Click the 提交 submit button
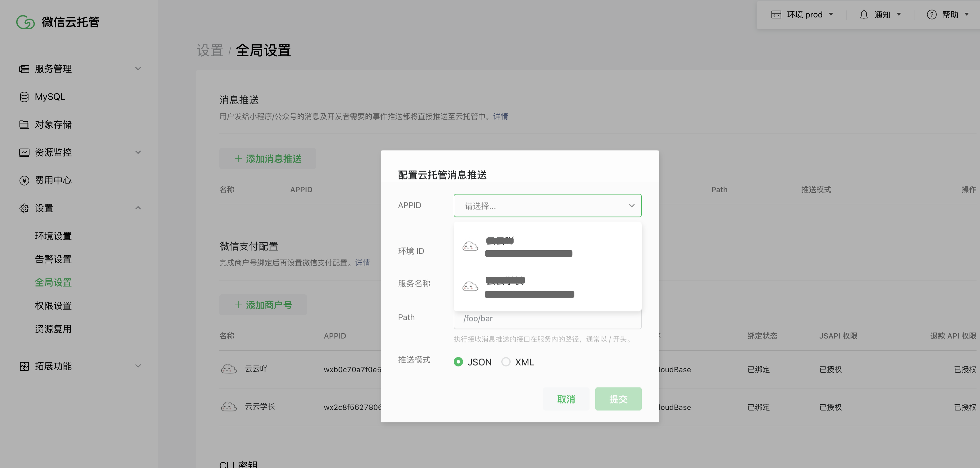This screenshot has width=980, height=468. coord(618,399)
